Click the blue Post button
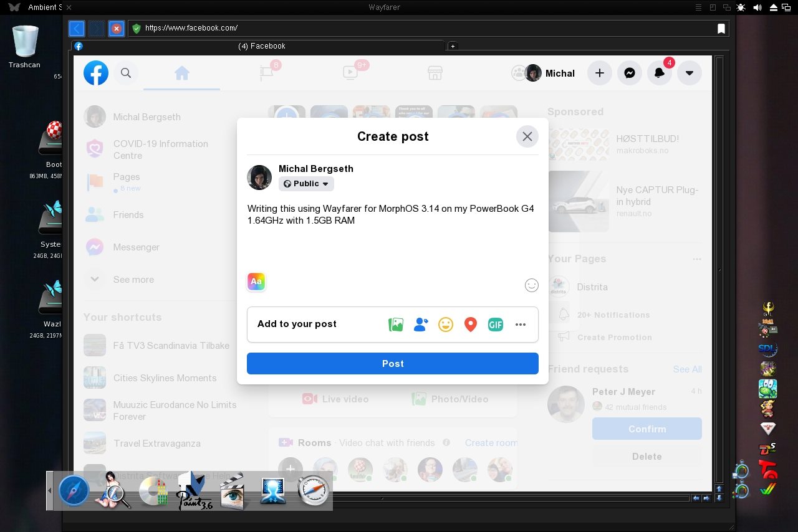Viewport: 798px width, 532px height. coord(393,364)
